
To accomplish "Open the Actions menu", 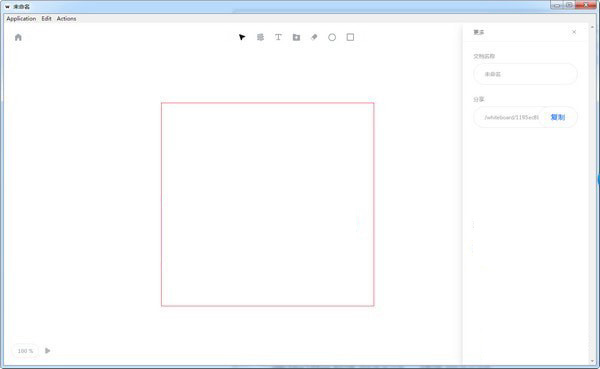I will (x=66, y=18).
